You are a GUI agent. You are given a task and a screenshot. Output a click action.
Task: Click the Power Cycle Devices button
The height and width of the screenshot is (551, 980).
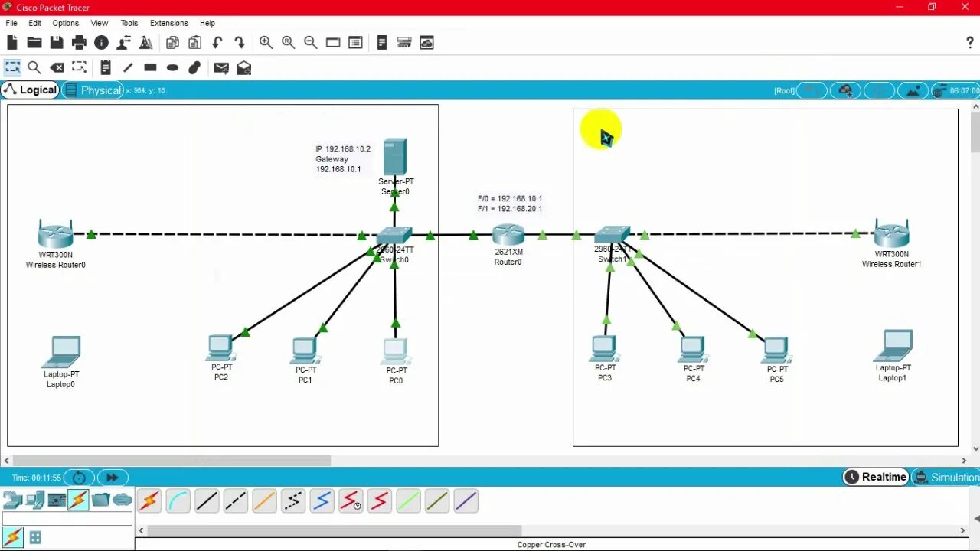click(x=79, y=478)
